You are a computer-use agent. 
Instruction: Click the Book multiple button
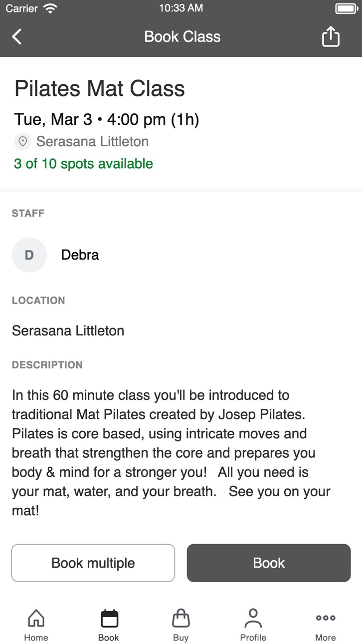(93, 563)
